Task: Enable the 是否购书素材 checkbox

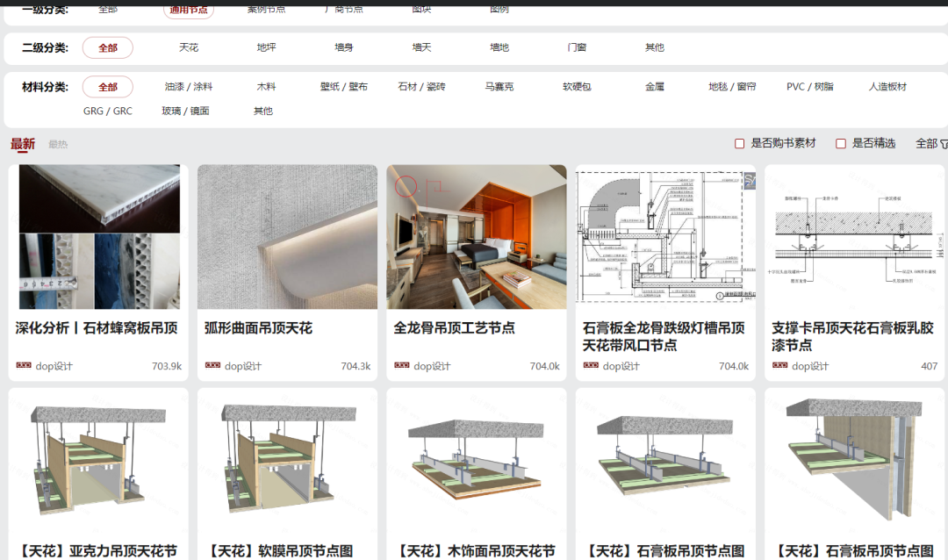Action: click(740, 144)
